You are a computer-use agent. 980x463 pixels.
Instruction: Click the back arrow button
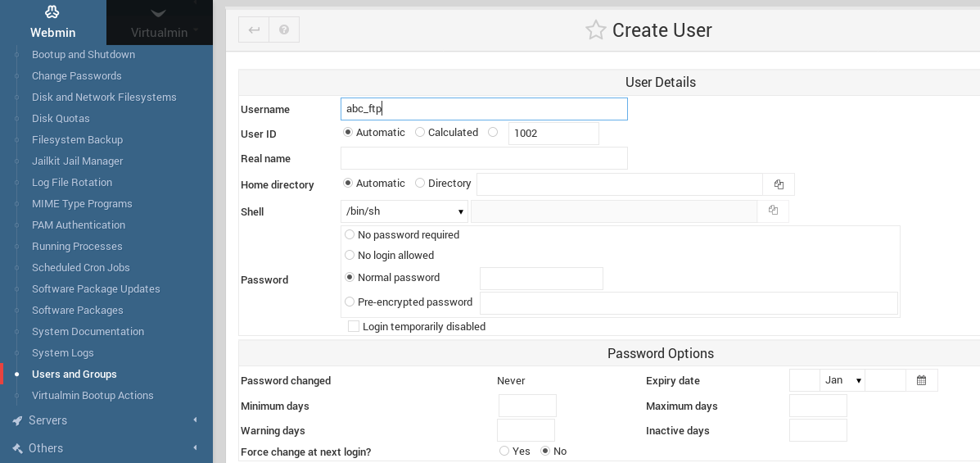click(x=254, y=30)
